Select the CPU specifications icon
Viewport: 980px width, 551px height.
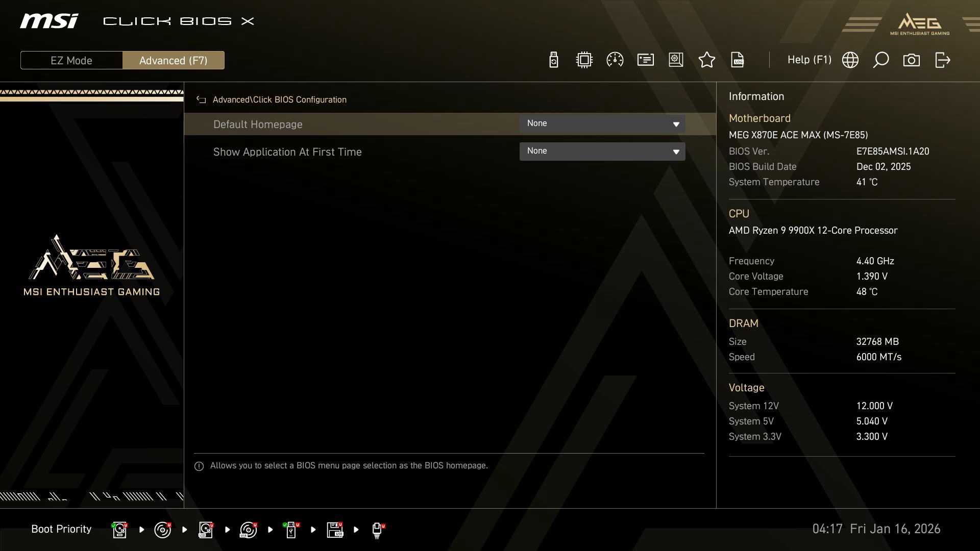(x=583, y=60)
